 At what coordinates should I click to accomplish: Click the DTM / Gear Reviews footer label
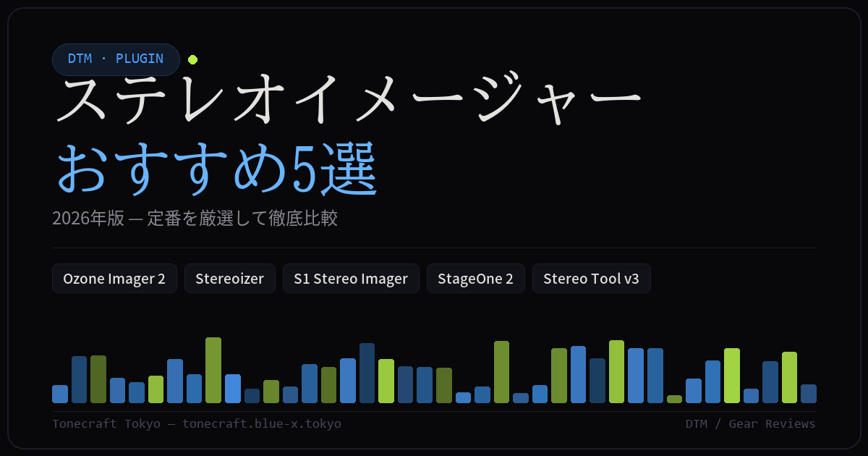pos(750,423)
